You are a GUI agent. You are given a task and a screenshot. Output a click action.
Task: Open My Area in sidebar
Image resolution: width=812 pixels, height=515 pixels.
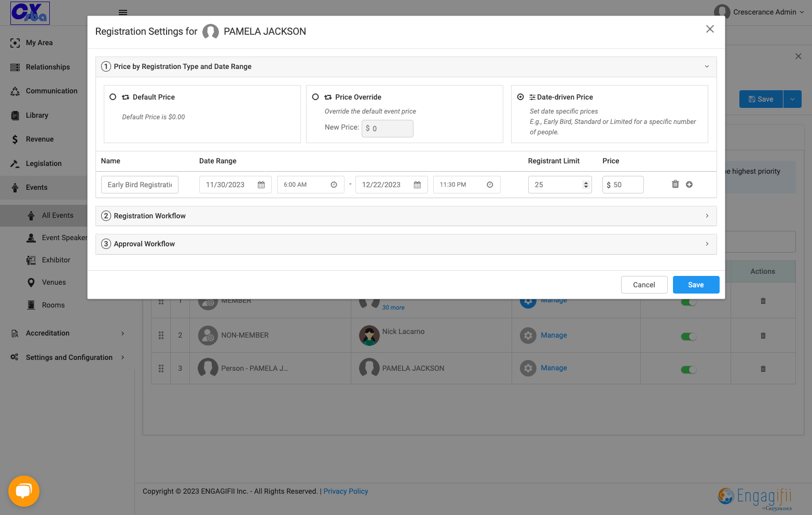tap(39, 43)
